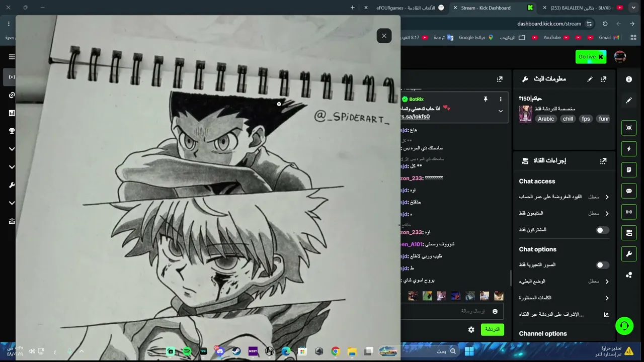Open Spotify from the taskbar
The image size is (644, 362).
tap(187, 351)
